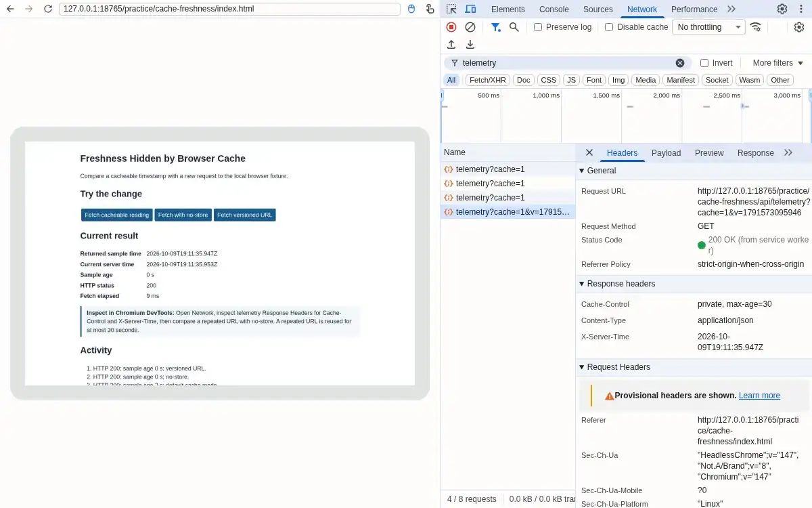Click the 4 / 8 requests status text
This screenshot has width=812, height=508.
click(x=472, y=499)
